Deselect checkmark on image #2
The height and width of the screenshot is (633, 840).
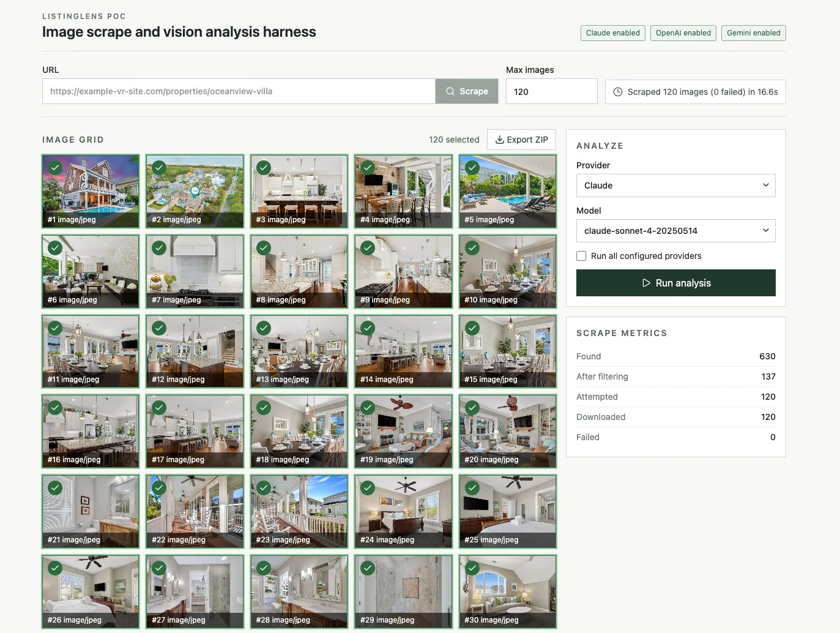159,167
